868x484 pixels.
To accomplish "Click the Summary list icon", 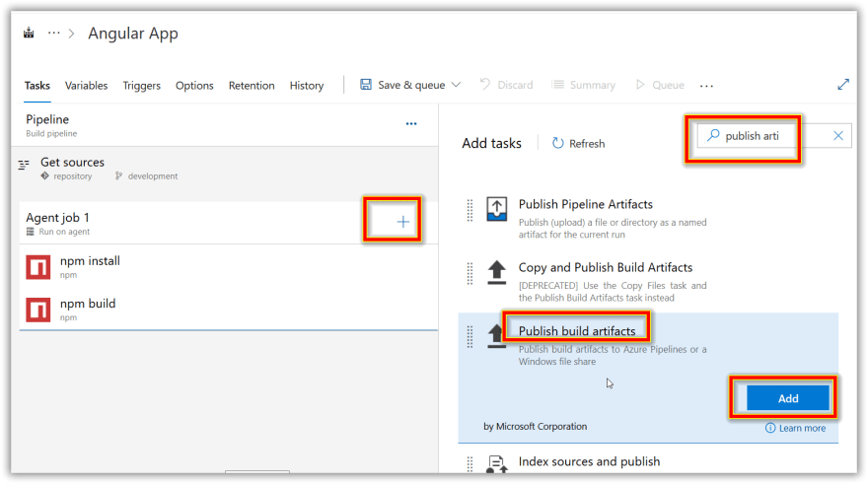I will 557,85.
